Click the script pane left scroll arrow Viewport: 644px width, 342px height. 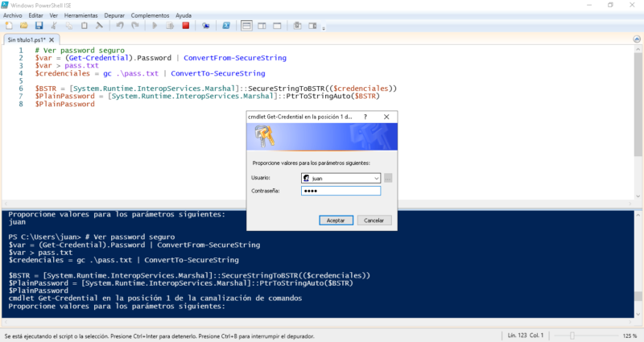pyautogui.click(x=6, y=204)
